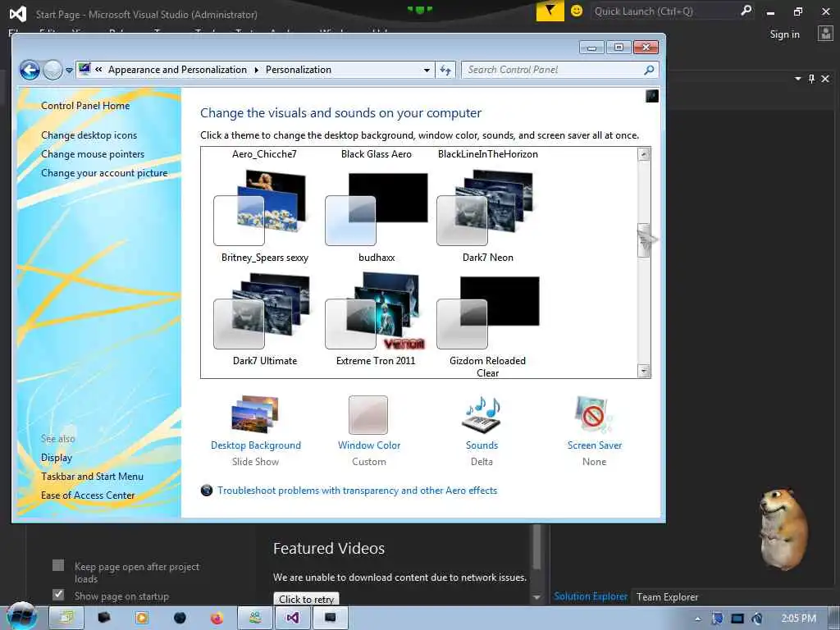Select the Britney_Spears sexxy theme

265,216
